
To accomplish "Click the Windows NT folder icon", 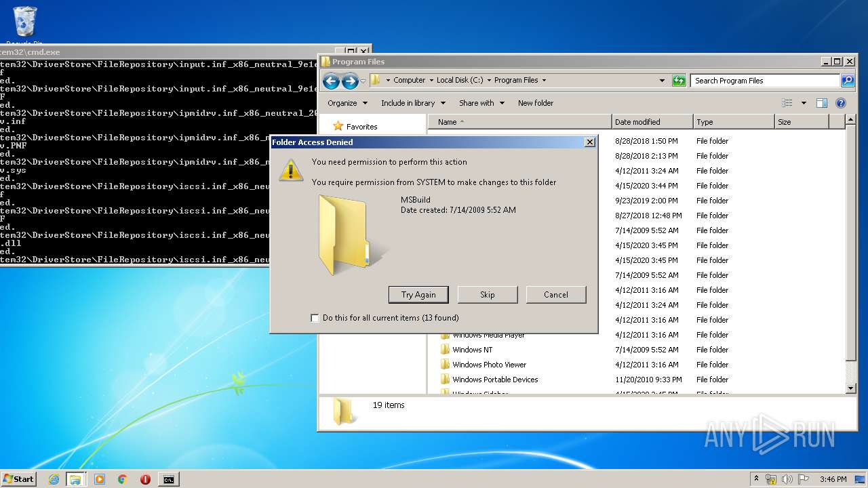I will click(445, 350).
